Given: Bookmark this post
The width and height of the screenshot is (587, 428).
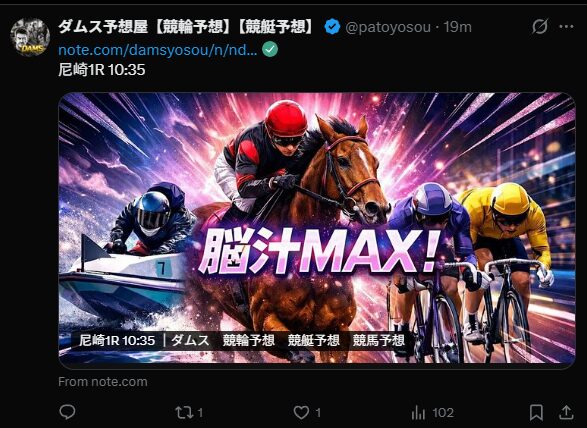Looking at the screenshot, I should (536, 413).
